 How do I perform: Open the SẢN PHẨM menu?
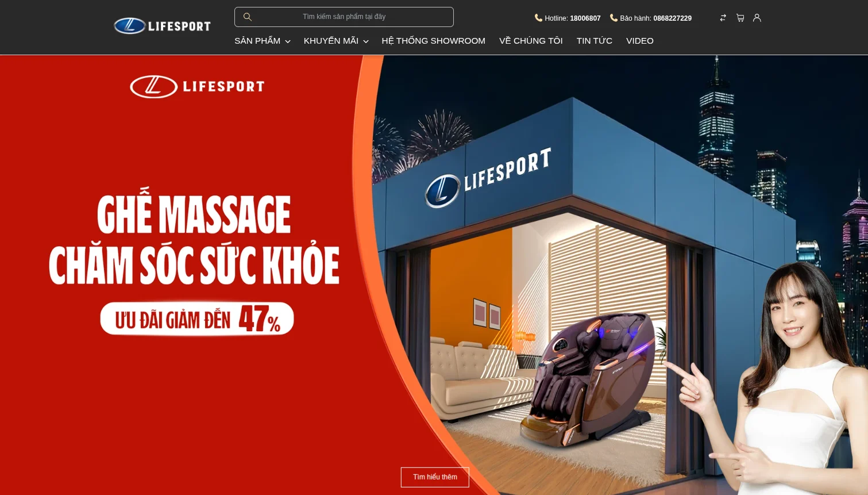pyautogui.click(x=257, y=40)
